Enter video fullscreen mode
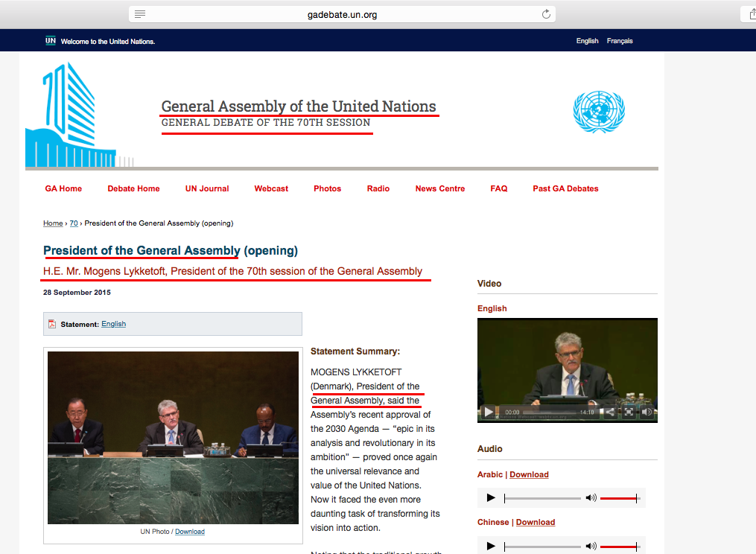756x554 pixels. (x=629, y=412)
